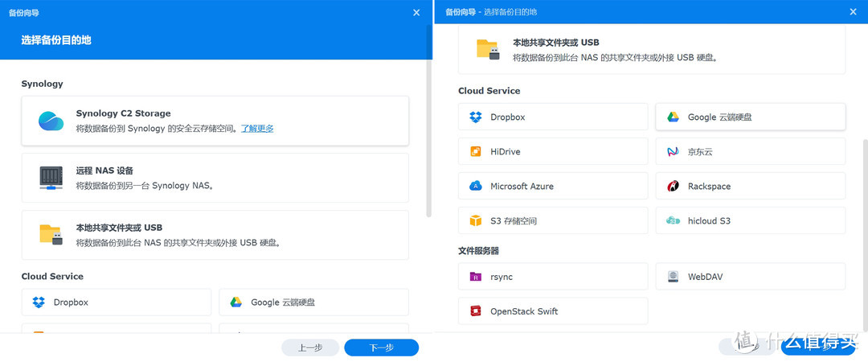
Task: Choose the remote NAS device icon
Action: point(51,178)
